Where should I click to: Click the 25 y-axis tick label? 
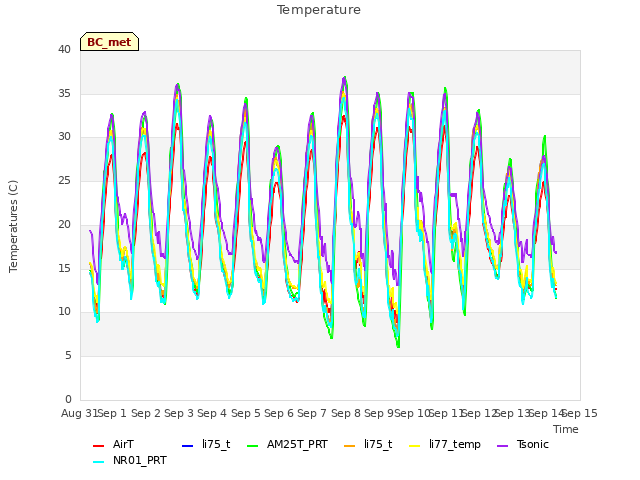(64, 180)
